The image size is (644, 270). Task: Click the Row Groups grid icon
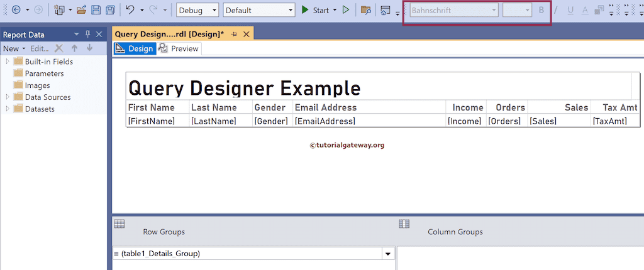click(119, 224)
